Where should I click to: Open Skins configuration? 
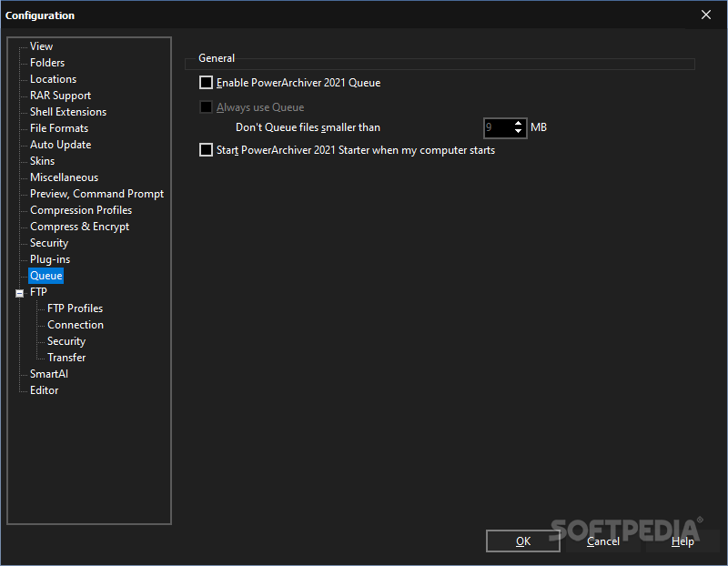(x=42, y=161)
